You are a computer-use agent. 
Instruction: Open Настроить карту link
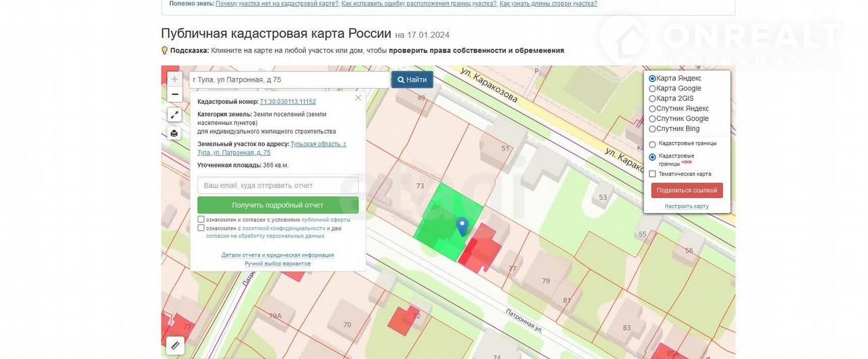point(686,206)
